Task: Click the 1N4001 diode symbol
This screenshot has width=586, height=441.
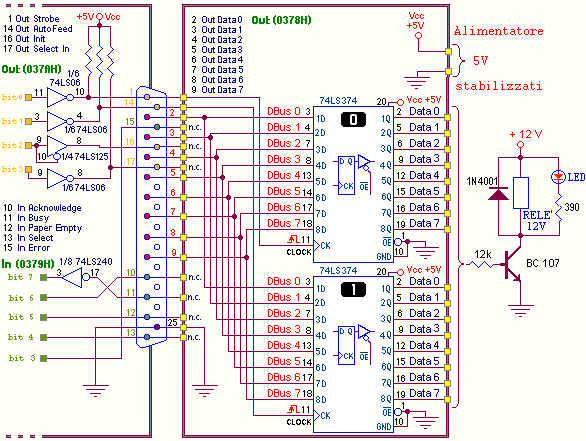Action: 499,194
